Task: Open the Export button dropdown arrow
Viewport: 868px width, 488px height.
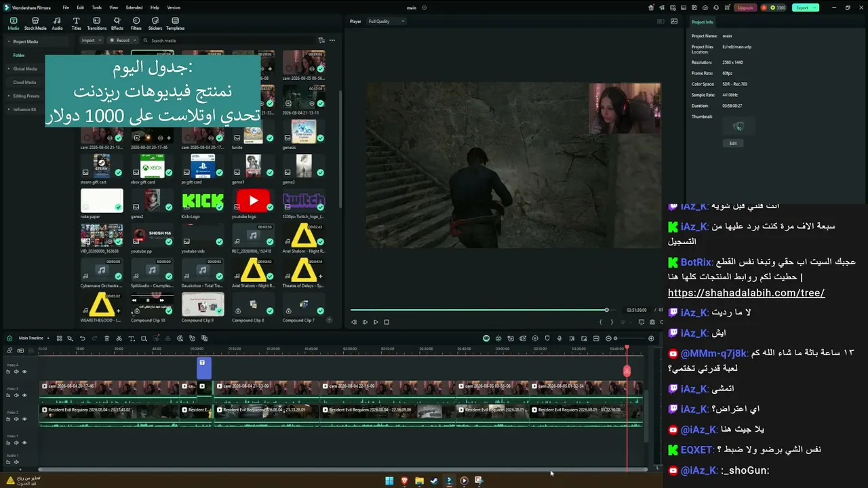Action: [x=814, y=7]
